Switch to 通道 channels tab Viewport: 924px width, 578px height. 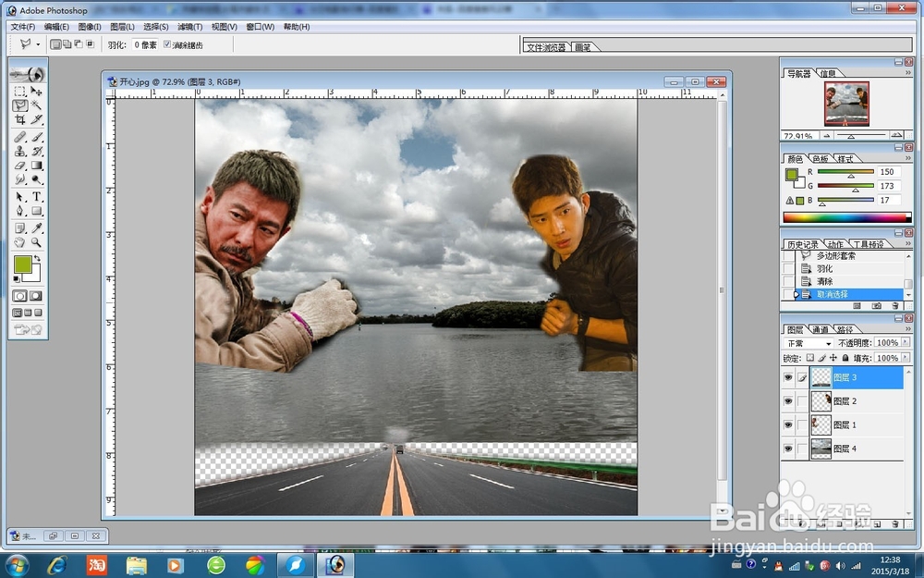coord(820,330)
